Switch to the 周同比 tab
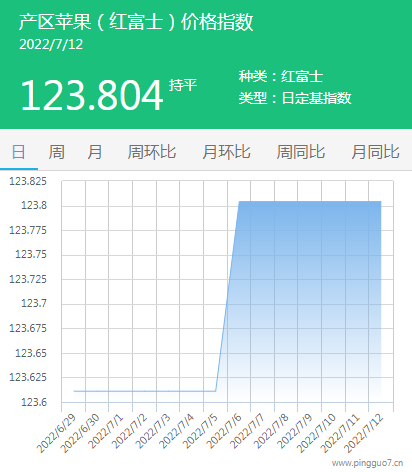Image resolution: width=412 pixels, height=472 pixels. point(301,152)
